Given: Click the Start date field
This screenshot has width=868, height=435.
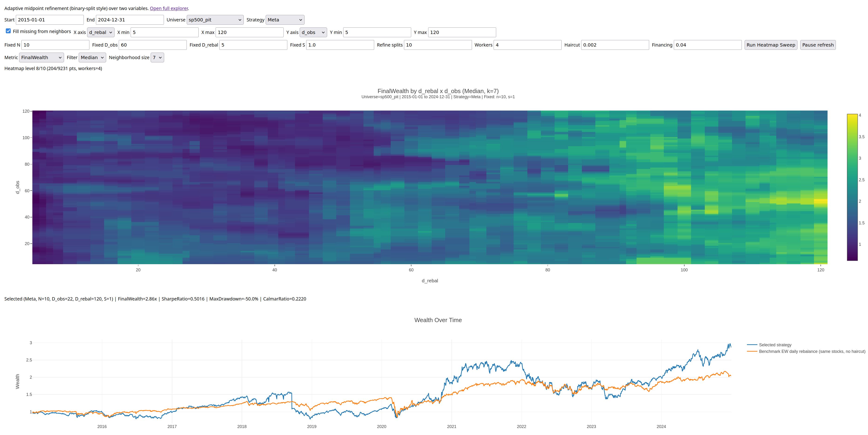Looking at the screenshot, I should pos(50,20).
